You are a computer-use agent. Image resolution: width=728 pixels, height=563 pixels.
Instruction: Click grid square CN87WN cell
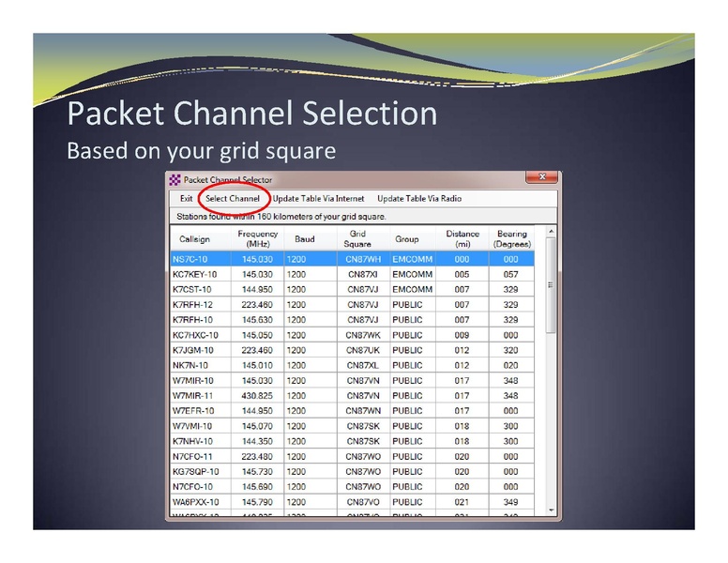click(x=363, y=411)
